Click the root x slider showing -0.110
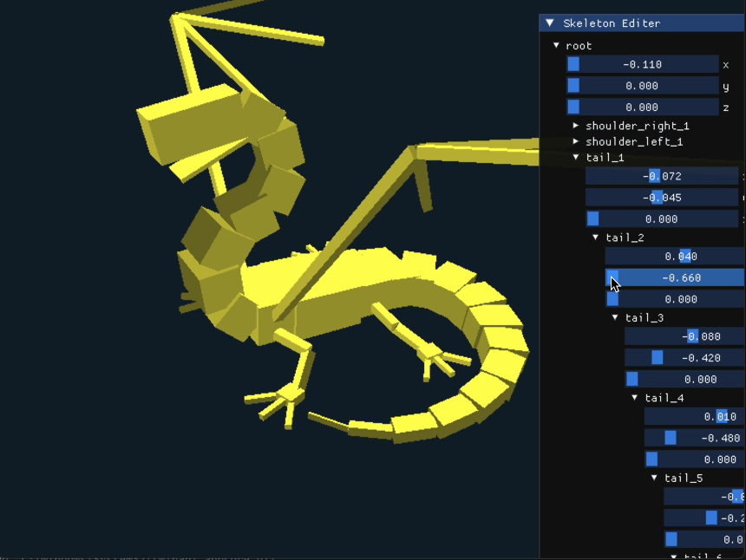This screenshot has width=746, height=560. 642,64
